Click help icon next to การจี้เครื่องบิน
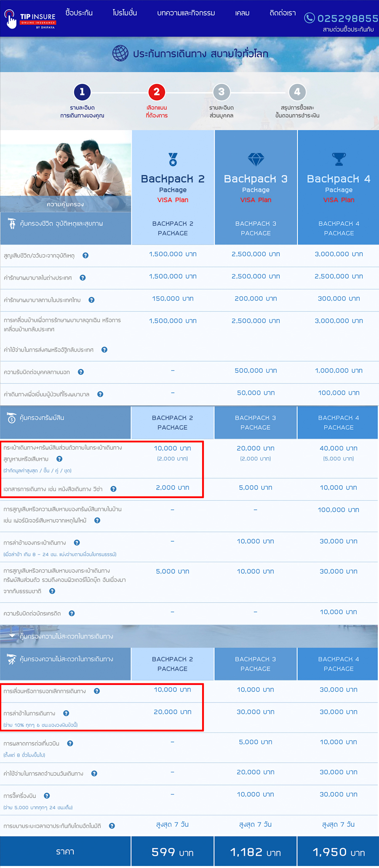This screenshot has width=379, height=868. coord(47,796)
